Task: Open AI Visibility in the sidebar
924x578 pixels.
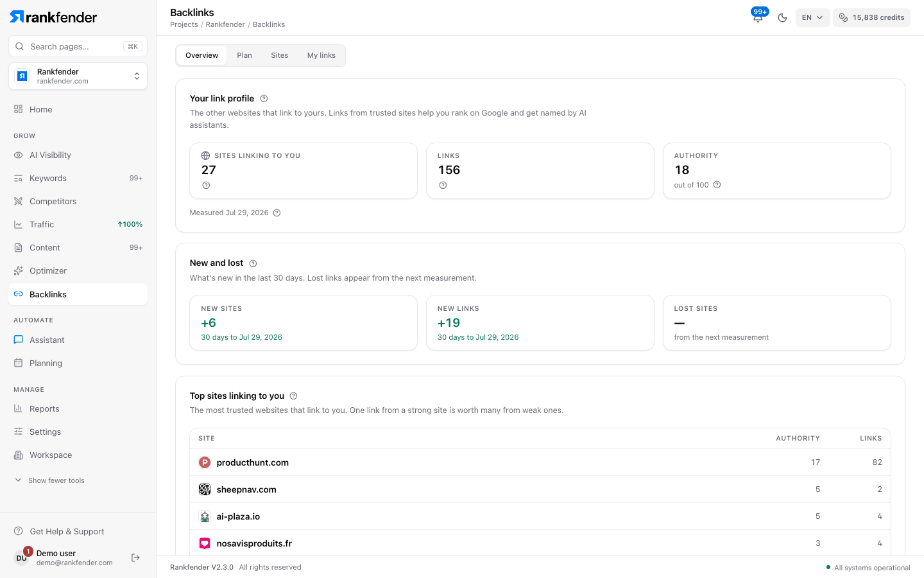Action: click(x=78, y=155)
